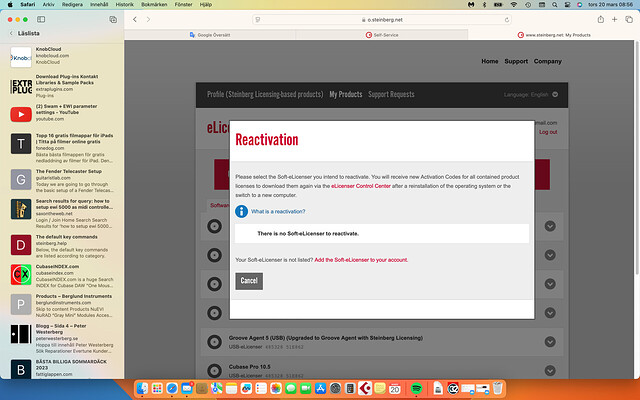Open Messages from the Dock
This screenshot has width=640, height=400.
[x=291, y=388]
